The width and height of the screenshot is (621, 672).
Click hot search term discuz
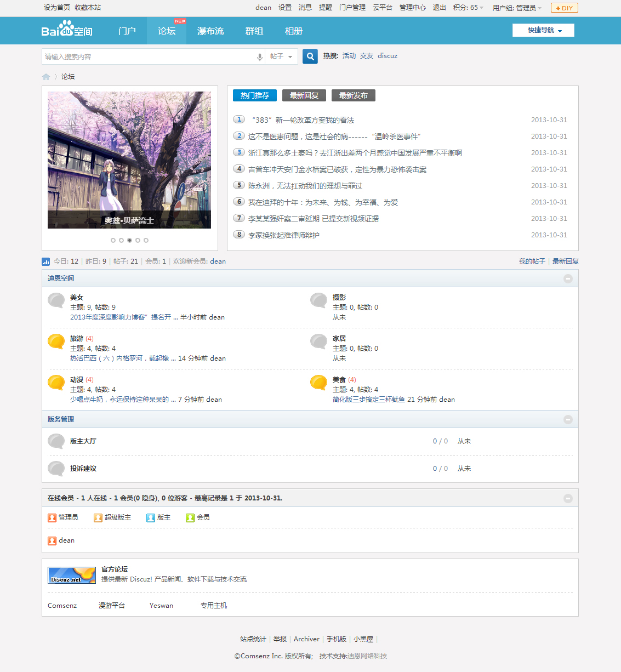(x=388, y=56)
